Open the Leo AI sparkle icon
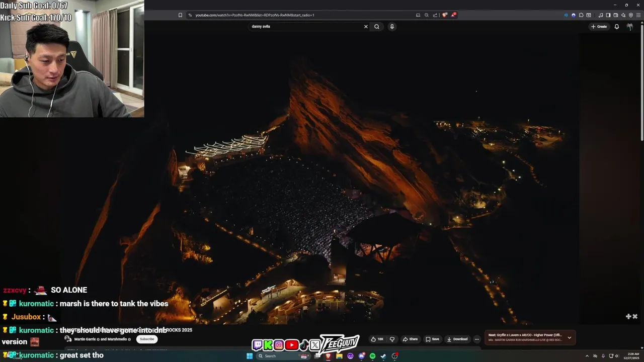 623,15
